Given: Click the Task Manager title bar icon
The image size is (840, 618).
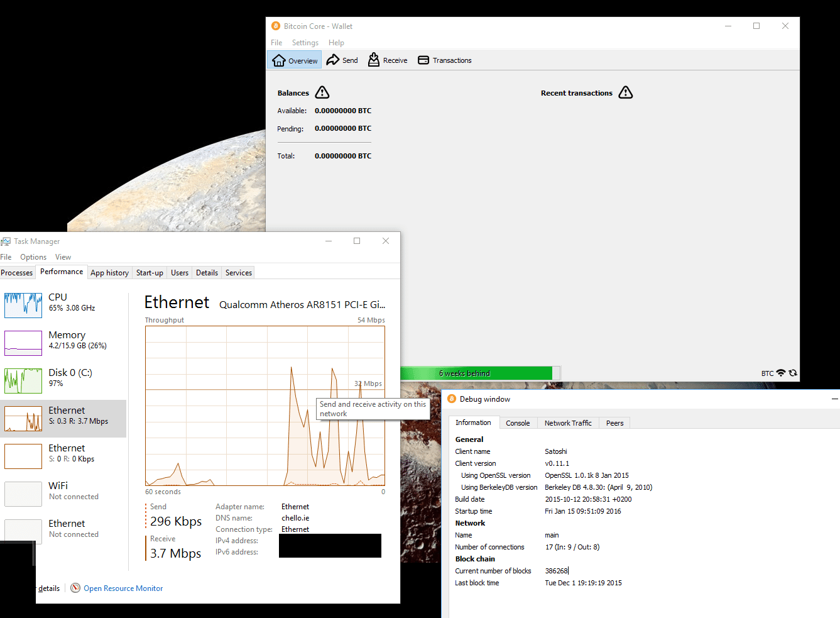Looking at the screenshot, I should 6,241.
